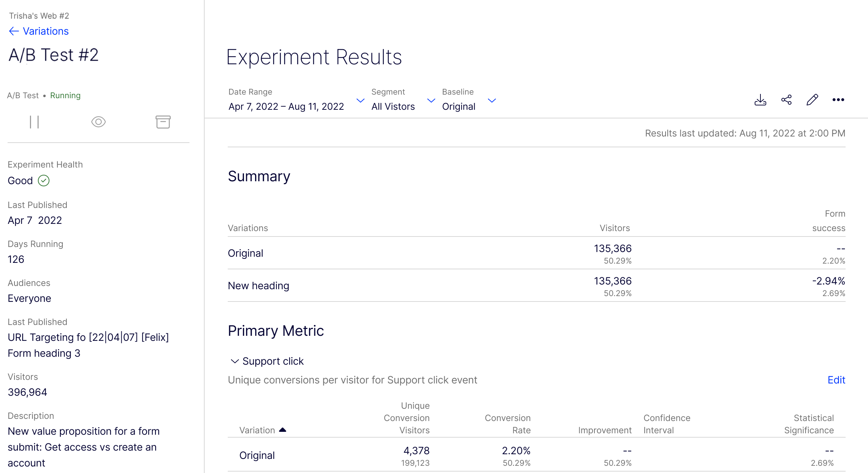The width and height of the screenshot is (868, 473).
Task: Pause the running experiment
Action: coord(34,122)
